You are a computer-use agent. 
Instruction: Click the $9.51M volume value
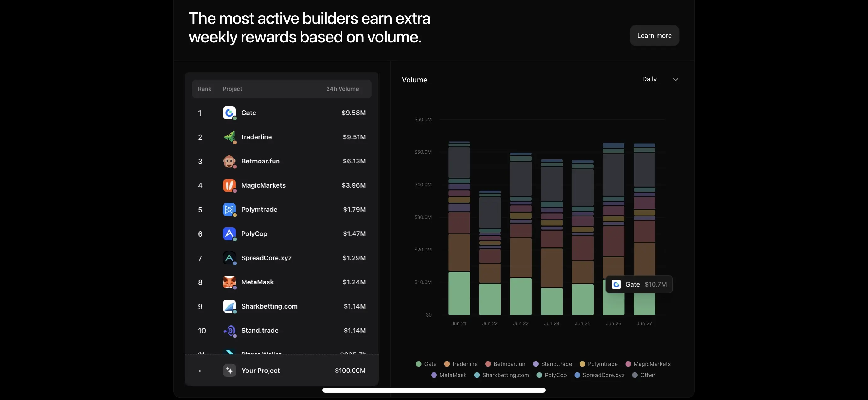pos(354,137)
